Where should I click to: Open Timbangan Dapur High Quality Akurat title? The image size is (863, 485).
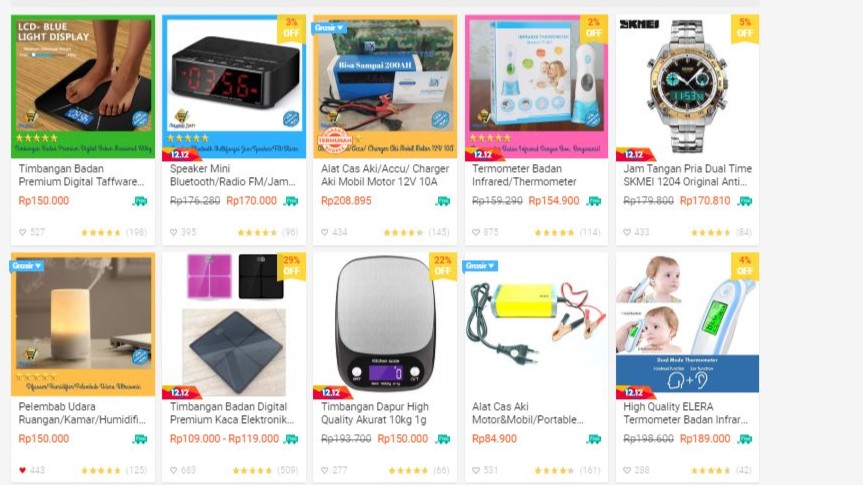375,413
